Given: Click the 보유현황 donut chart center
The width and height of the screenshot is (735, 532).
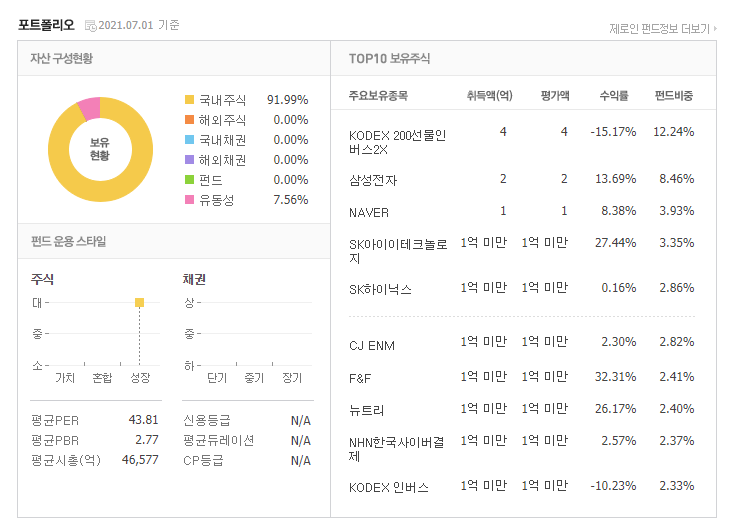Looking at the screenshot, I should click(x=100, y=149).
